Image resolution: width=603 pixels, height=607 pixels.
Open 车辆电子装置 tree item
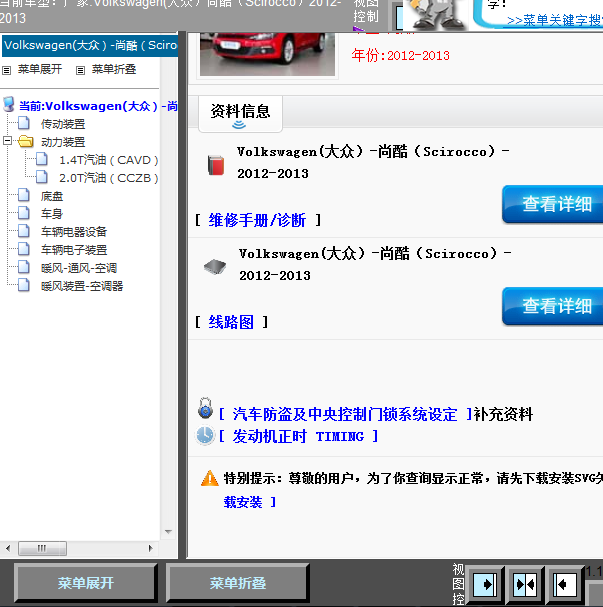click(x=74, y=250)
